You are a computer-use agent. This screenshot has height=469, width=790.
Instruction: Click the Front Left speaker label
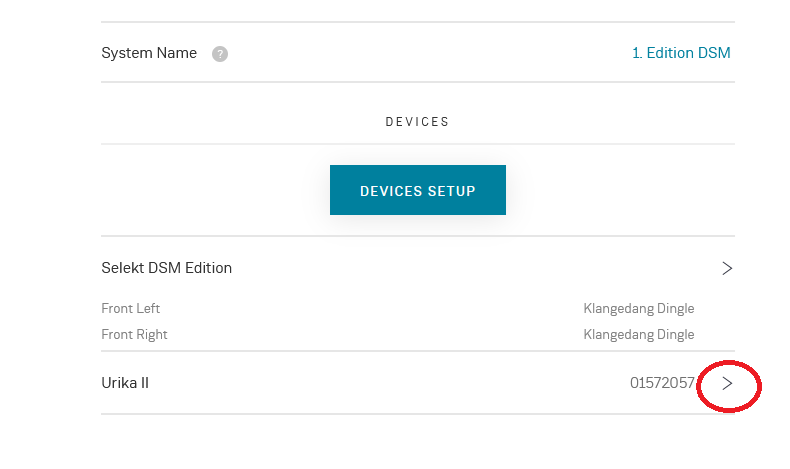click(130, 308)
